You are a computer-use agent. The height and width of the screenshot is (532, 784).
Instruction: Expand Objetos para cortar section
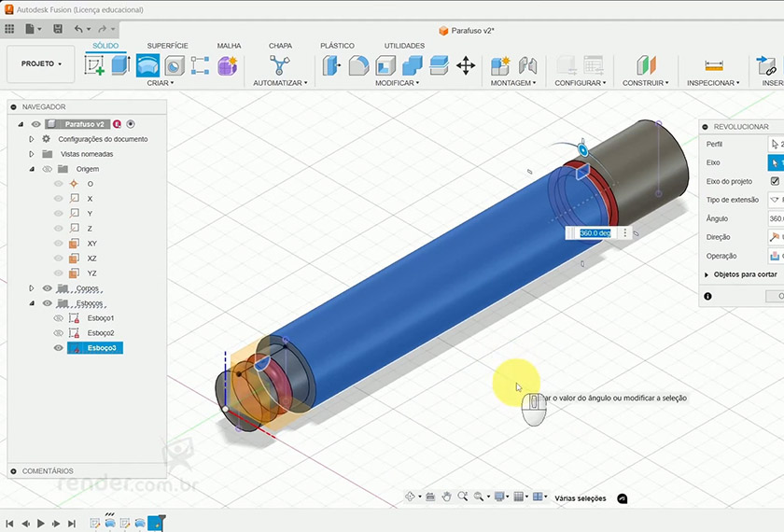(707, 275)
